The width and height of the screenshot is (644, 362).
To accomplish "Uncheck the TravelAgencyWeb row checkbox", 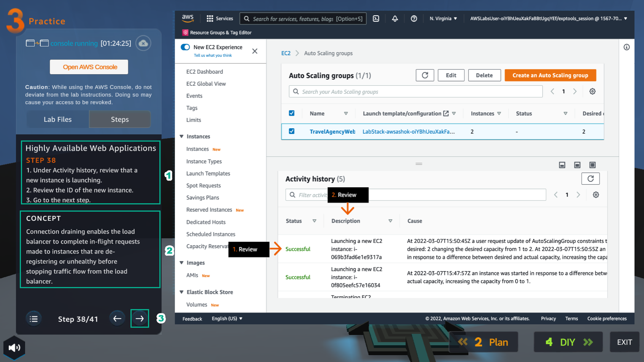I will pos(291,131).
